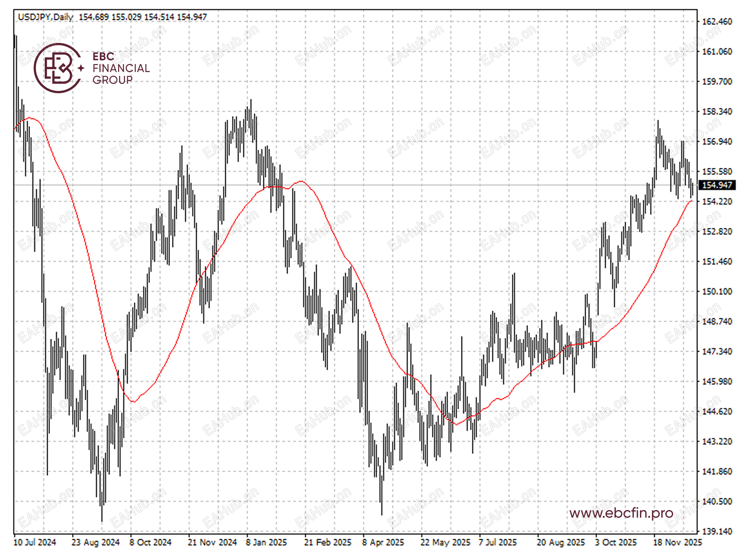Click the 156.940 price axis label
The width and height of the screenshot is (750, 560).
[717, 141]
